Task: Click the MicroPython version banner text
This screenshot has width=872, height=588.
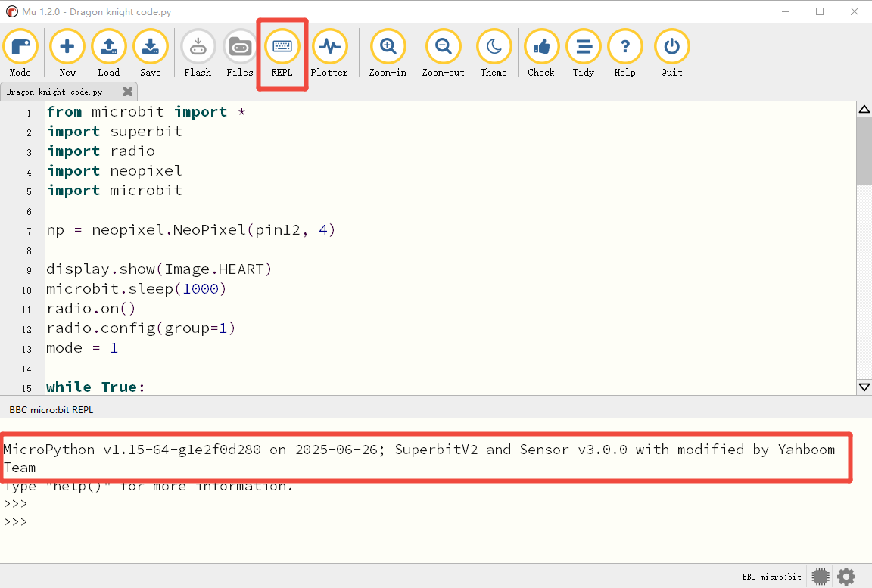Action: coord(419,458)
